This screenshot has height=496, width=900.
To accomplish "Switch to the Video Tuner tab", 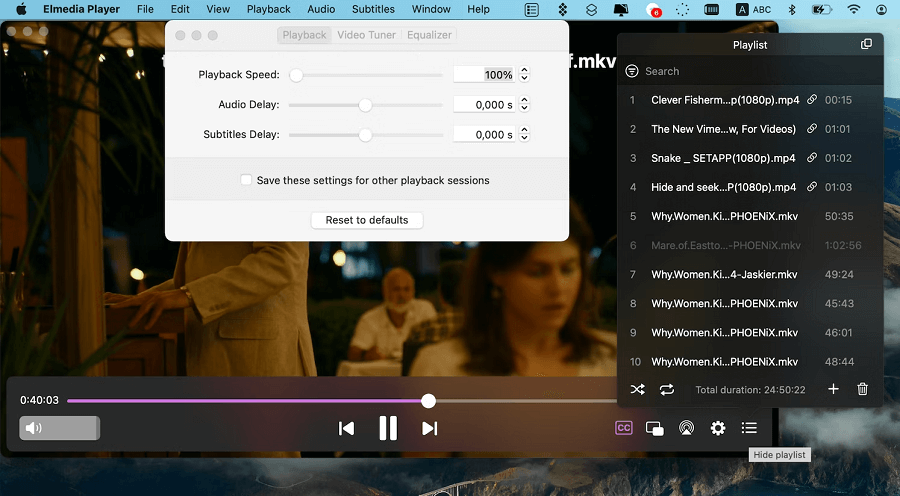I will point(366,34).
